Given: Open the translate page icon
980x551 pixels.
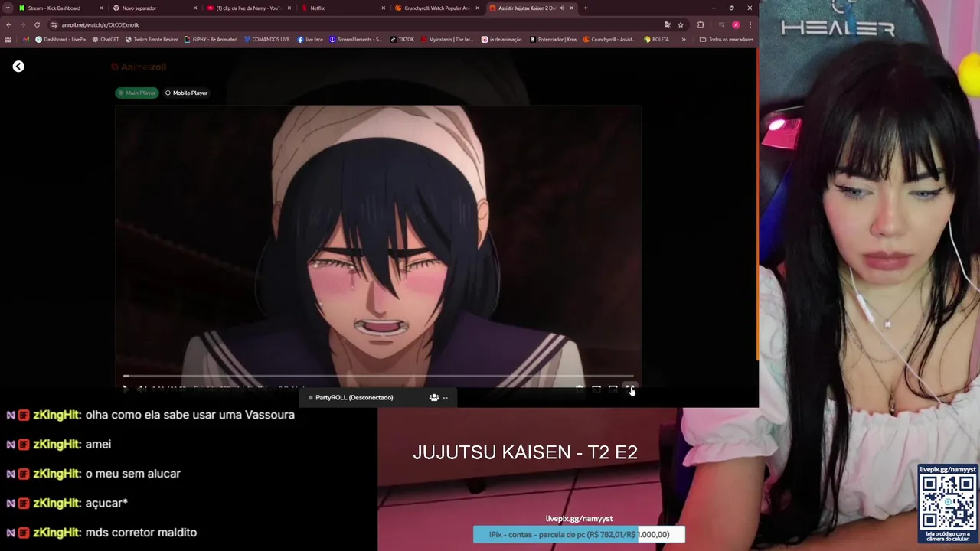Looking at the screenshot, I should 668,24.
